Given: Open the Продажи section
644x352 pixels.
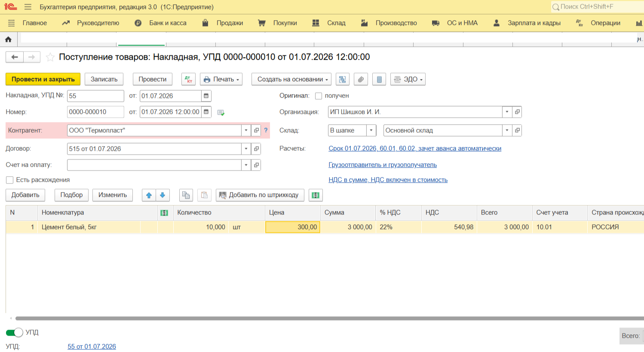Looking at the screenshot, I should coord(230,23).
